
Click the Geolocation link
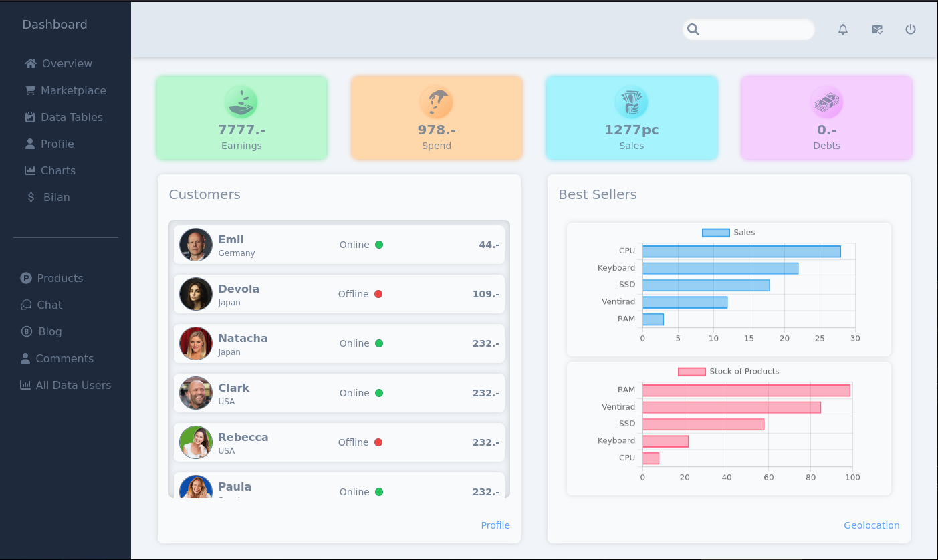coord(871,525)
